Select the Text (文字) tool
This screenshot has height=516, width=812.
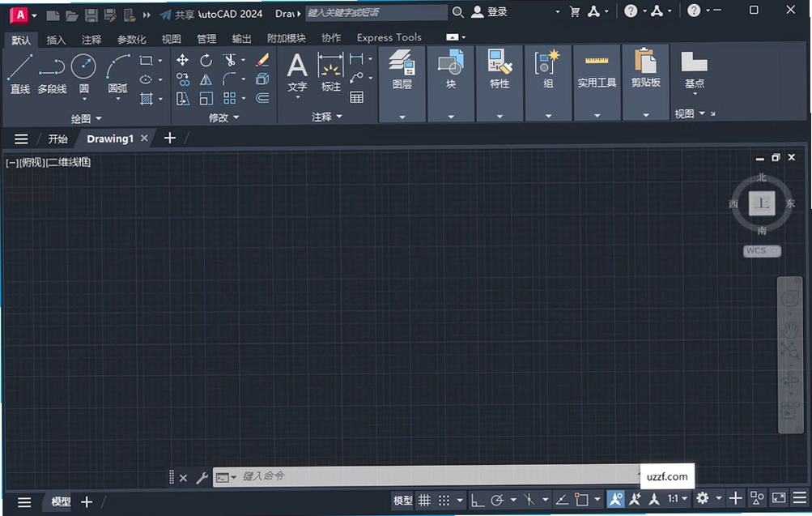[297, 73]
